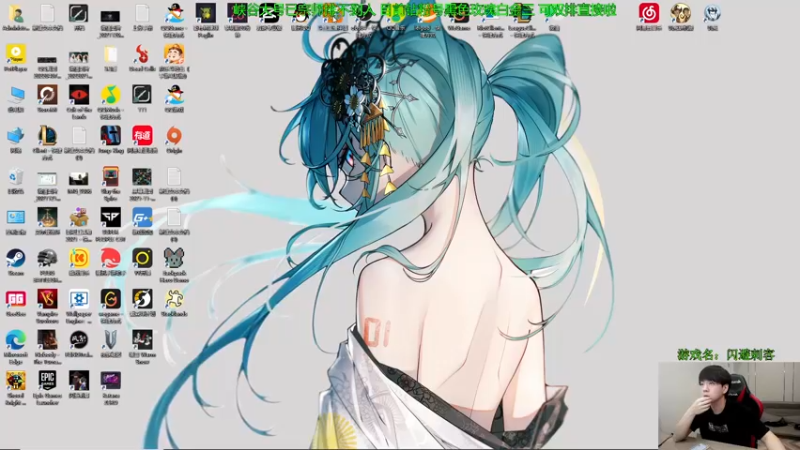The image size is (800, 450).
Task: Launch the yellow K video app icon
Action: (79, 258)
